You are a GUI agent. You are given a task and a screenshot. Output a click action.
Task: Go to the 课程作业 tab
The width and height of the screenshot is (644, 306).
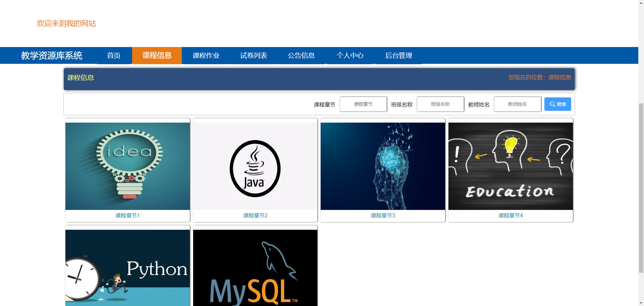[x=206, y=55]
